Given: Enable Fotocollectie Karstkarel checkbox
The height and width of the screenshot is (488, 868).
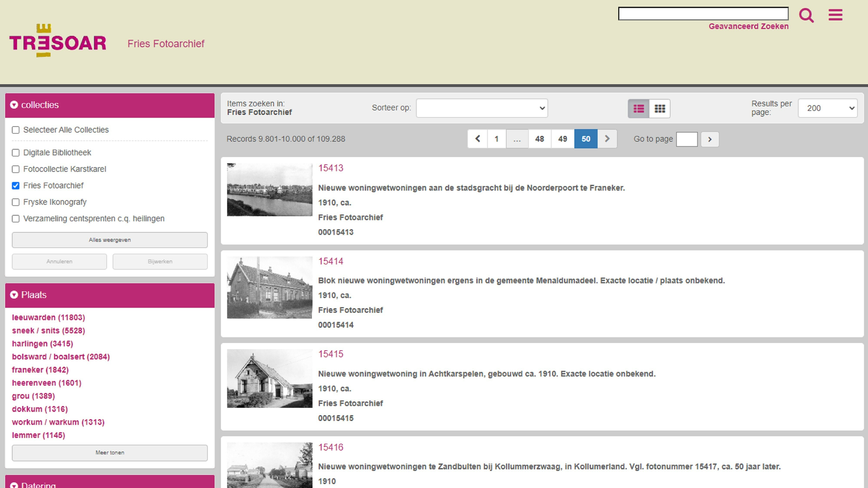Looking at the screenshot, I should (16, 169).
